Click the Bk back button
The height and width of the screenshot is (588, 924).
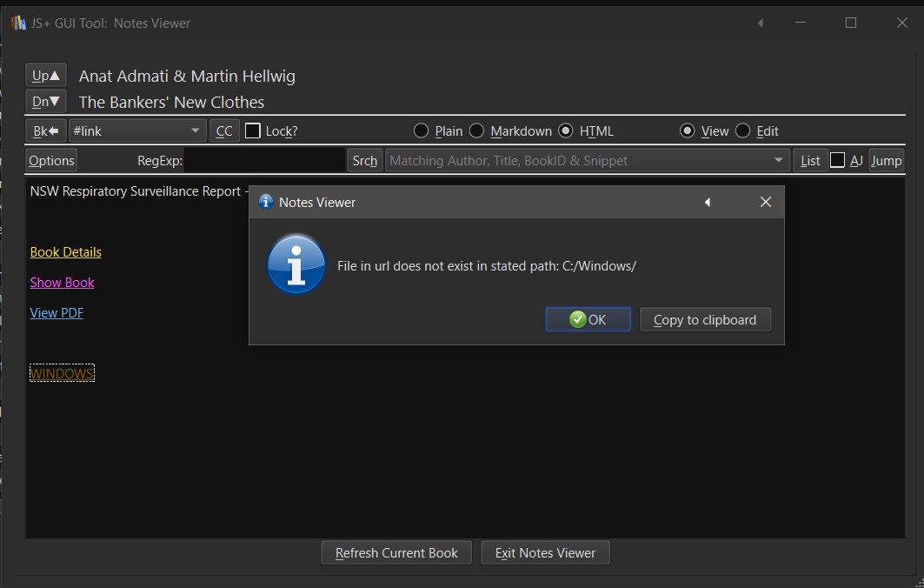coord(45,131)
